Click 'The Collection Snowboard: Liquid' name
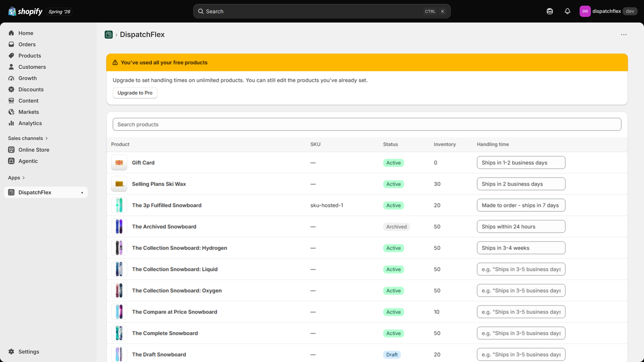 click(175, 269)
